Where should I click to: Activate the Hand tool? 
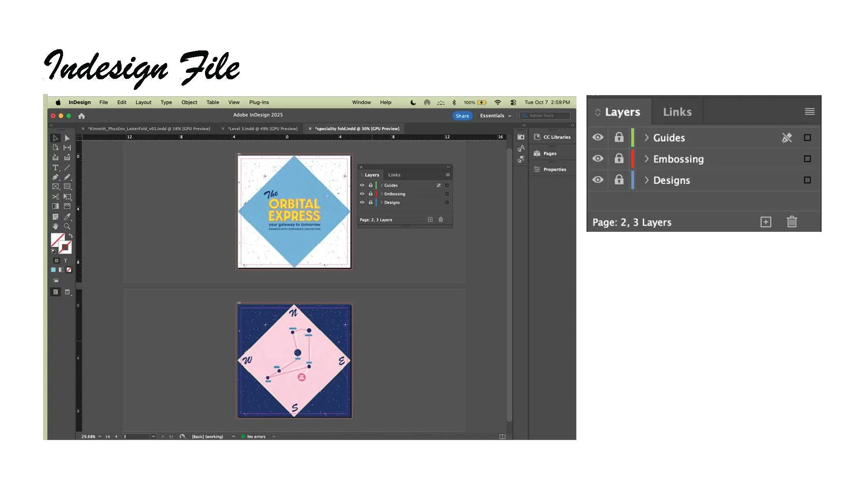55,227
